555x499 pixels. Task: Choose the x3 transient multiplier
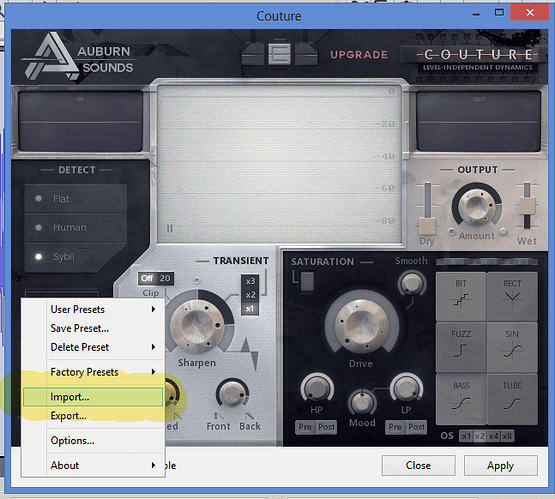pyautogui.click(x=250, y=281)
